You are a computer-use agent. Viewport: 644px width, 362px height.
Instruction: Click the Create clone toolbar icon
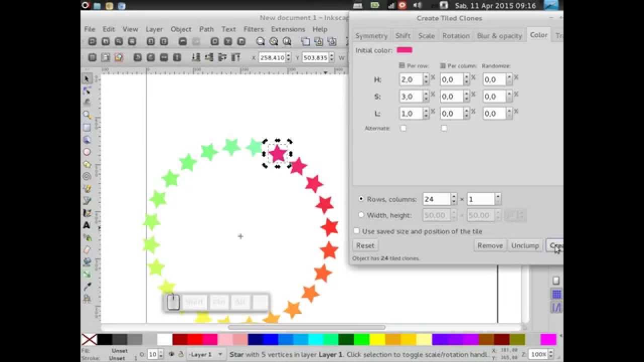tap(318, 42)
